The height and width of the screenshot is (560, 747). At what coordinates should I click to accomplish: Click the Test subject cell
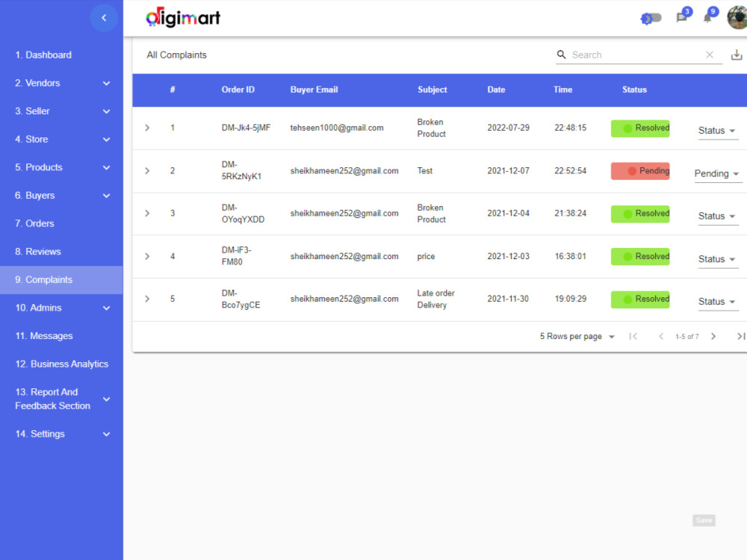pyautogui.click(x=425, y=170)
